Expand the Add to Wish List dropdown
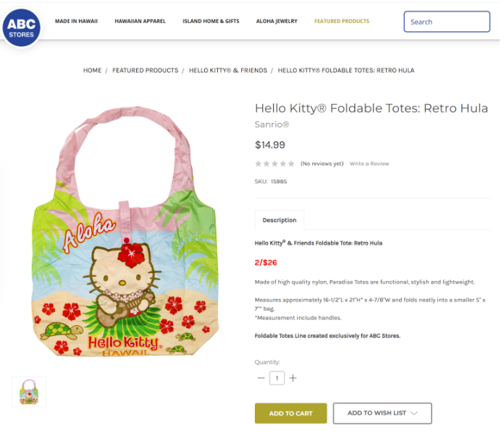 (x=382, y=413)
